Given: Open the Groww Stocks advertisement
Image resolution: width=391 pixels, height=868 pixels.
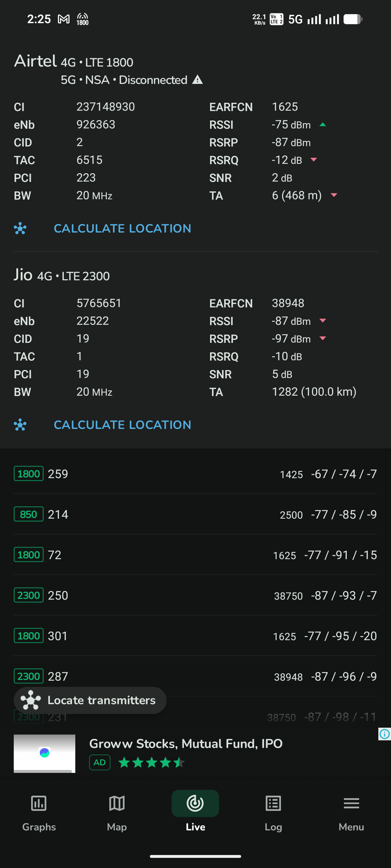Looking at the screenshot, I should [186, 744].
